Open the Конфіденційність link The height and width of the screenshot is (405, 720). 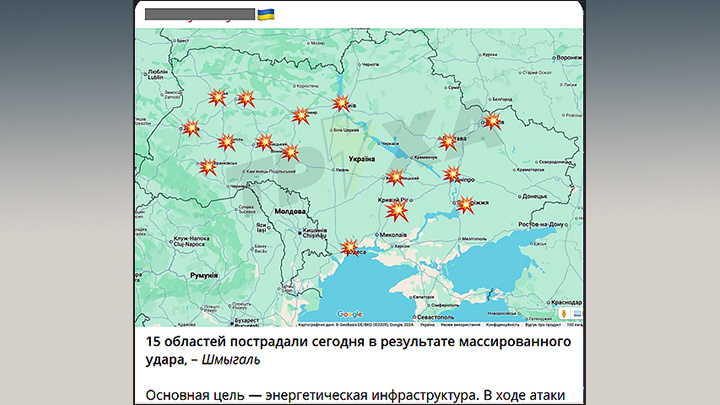coord(503,325)
